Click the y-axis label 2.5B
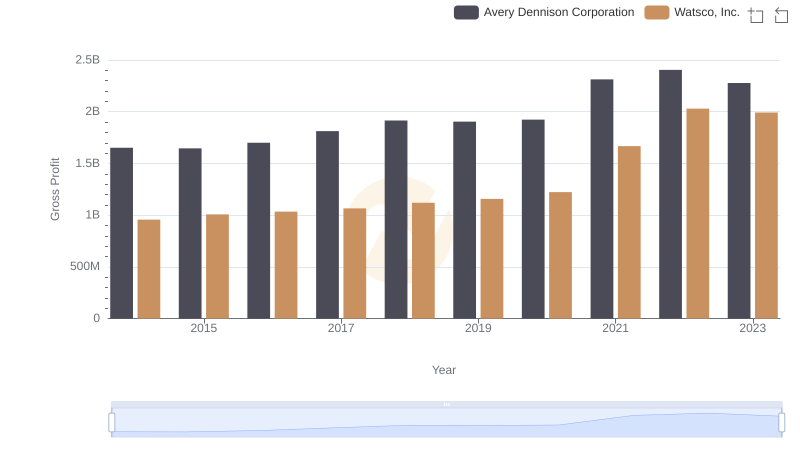The height and width of the screenshot is (461, 800). pos(87,60)
